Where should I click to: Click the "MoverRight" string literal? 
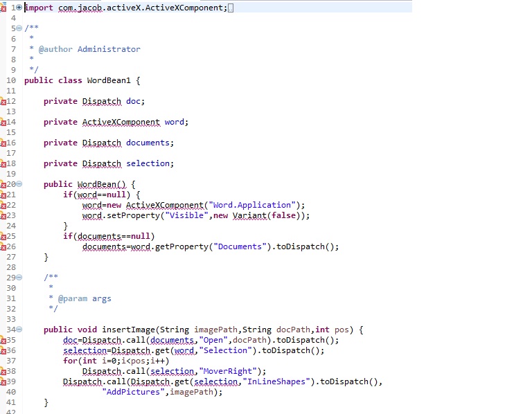pos(228,371)
